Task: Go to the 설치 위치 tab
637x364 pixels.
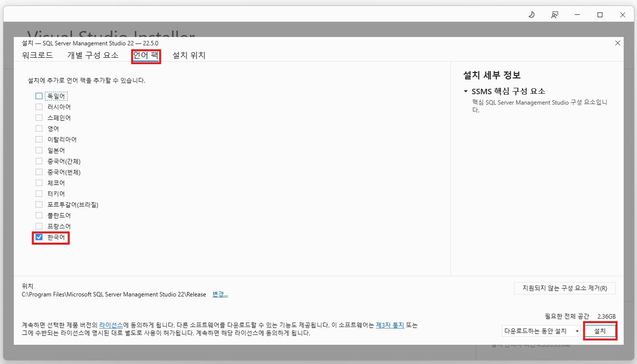Action: point(189,55)
